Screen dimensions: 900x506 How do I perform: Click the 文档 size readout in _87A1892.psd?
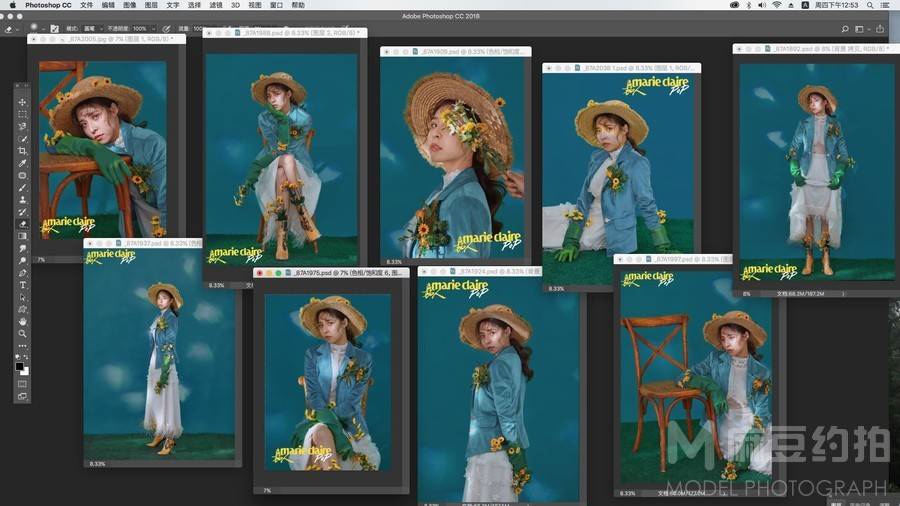tap(801, 294)
